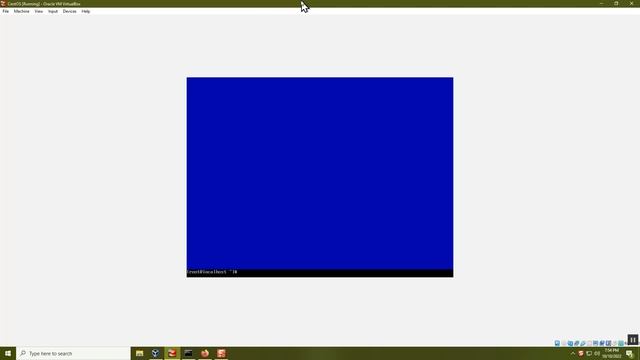
Task: Open the Windows Start menu
Action: point(8,353)
